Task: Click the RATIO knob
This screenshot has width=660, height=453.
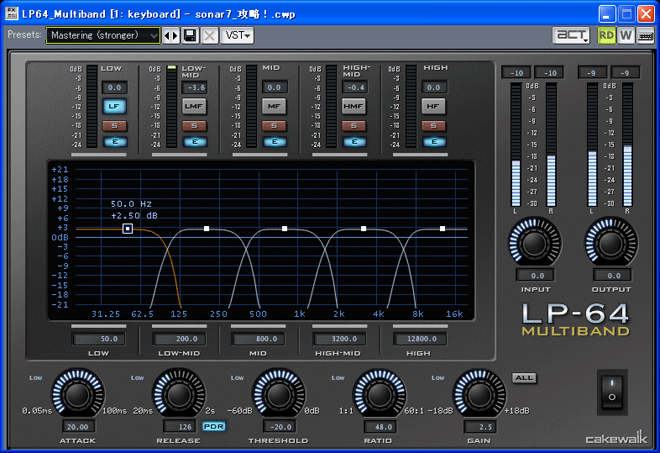Action: [x=379, y=394]
